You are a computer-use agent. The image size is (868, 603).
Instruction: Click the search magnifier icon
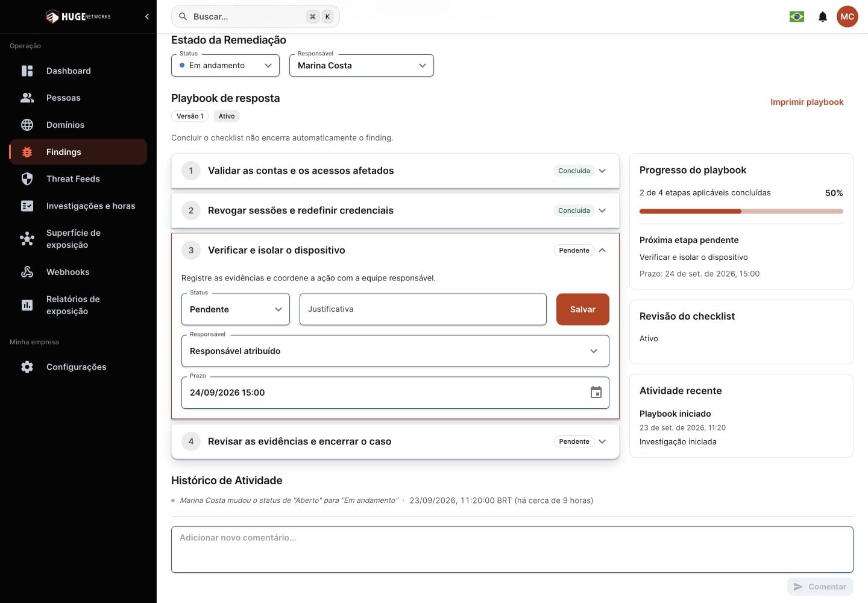coord(183,17)
